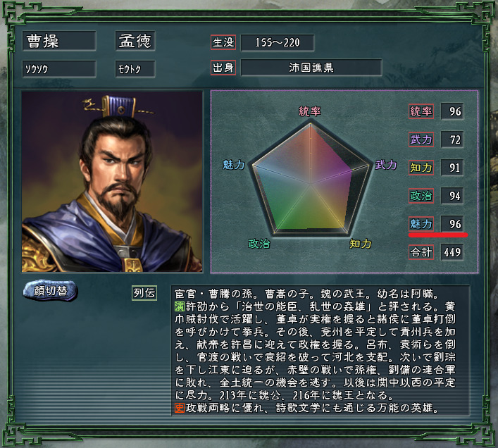Click the 曹操 surname field
498x448 pixels.
[x=59, y=41]
